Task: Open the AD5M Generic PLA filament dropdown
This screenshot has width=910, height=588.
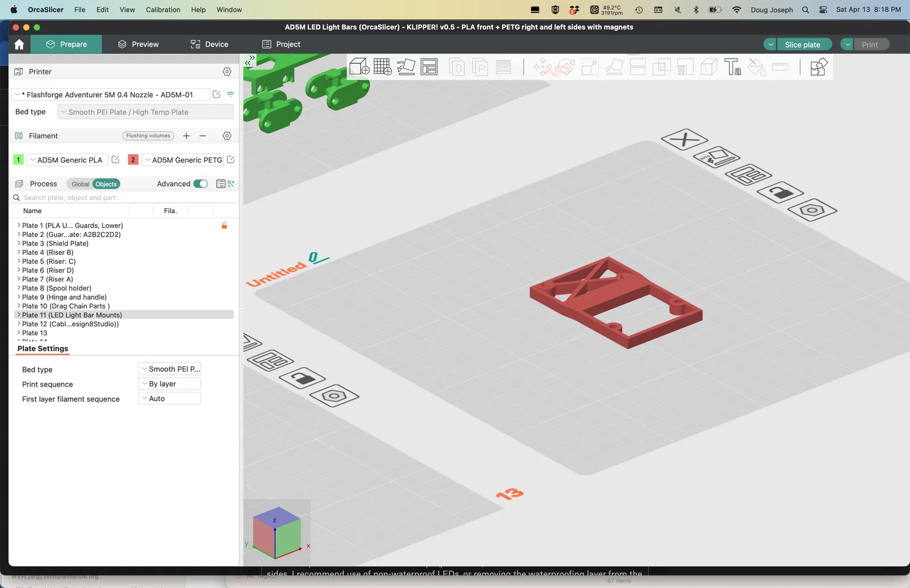Action: [67, 160]
